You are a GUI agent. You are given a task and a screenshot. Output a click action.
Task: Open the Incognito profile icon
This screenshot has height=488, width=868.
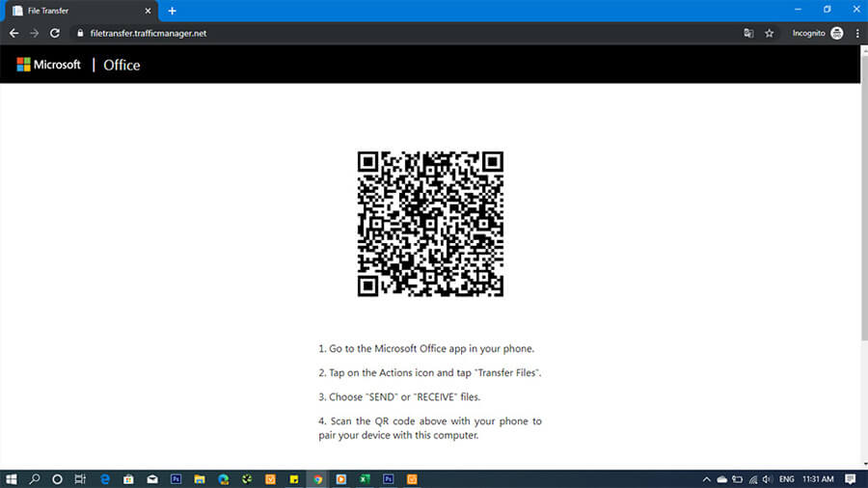pos(836,33)
